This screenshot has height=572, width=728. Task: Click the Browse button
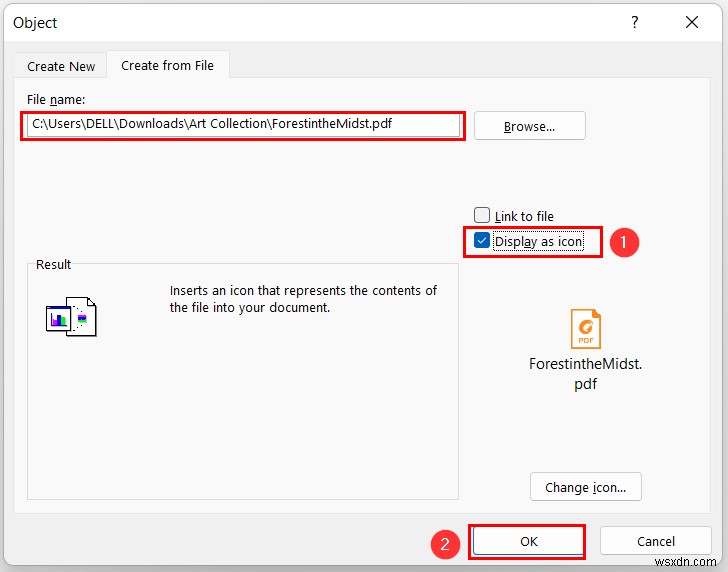coord(530,126)
